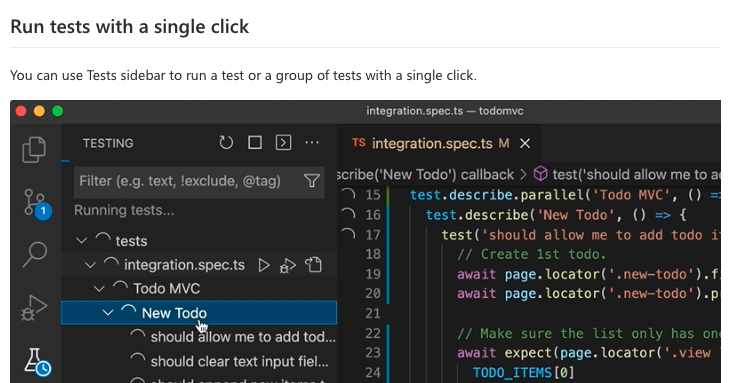Click the filter funnel icon in filter box
The height and width of the screenshot is (383, 732).
tap(311, 181)
